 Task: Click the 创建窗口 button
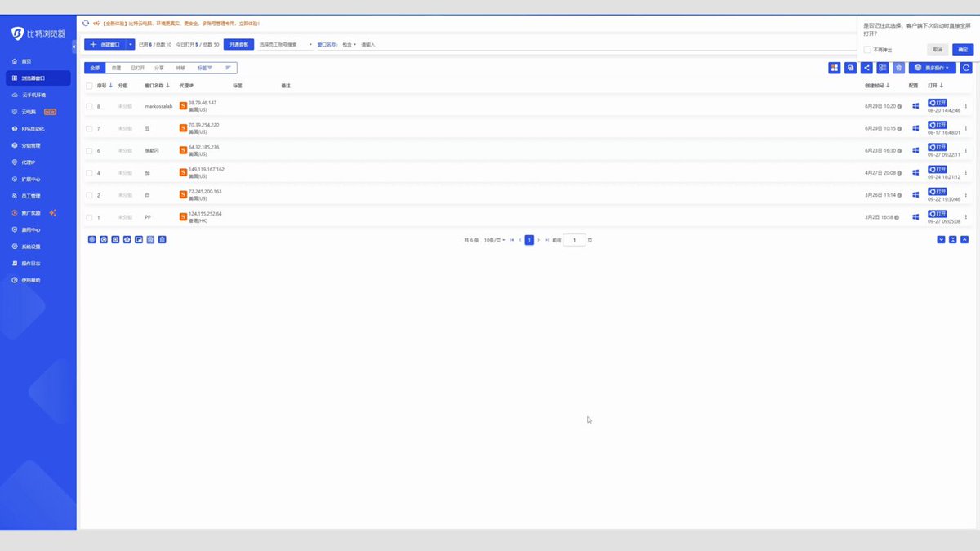(x=105, y=44)
